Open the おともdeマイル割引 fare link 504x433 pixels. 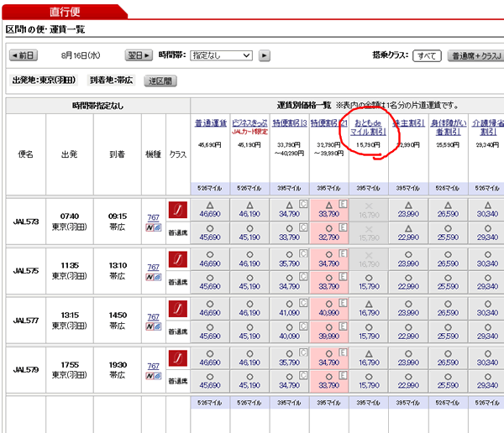(x=369, y=128)
